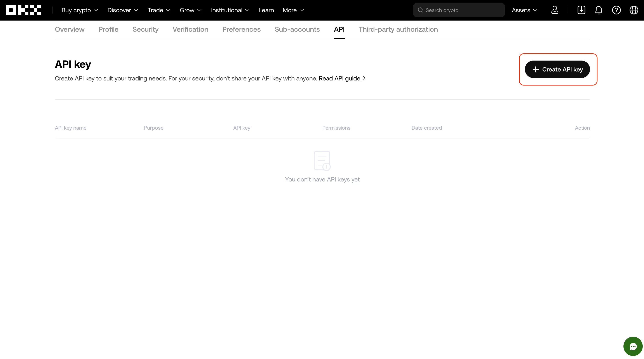Click the Permissions column header
644x359 pixels.
pos(336,128)
